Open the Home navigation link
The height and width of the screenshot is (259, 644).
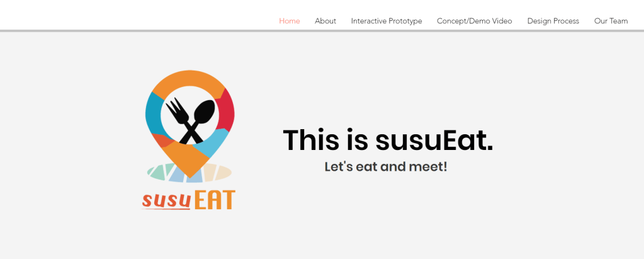point(289,21)
